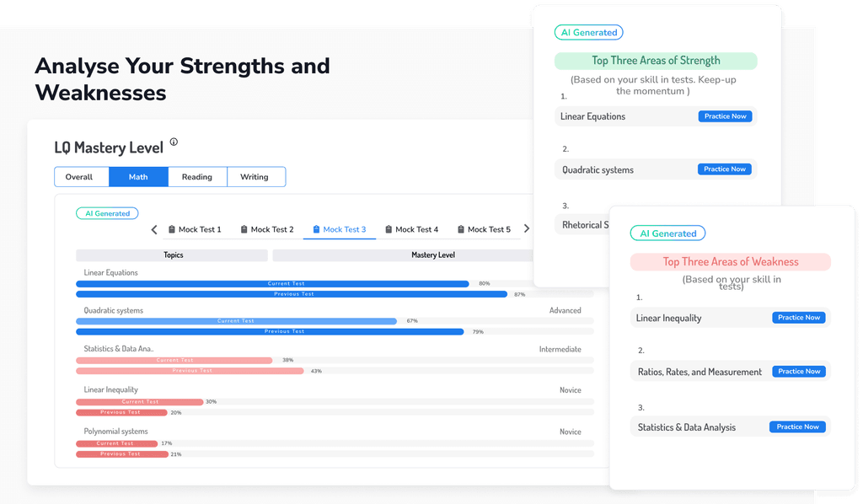This screenshot has height=504, width=863.
Task: Click the right chevron to reveal more mock tests
Action: coord(527,228)
